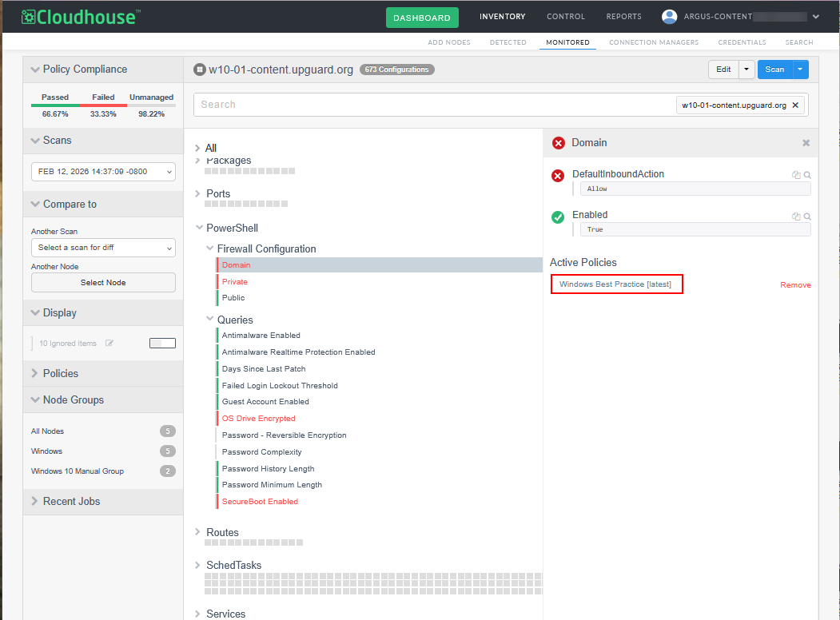Image resolution: width=840 pixels, height=620 pixels.
Task: Switch to the Monitored tab
Action: pos(567,42)
